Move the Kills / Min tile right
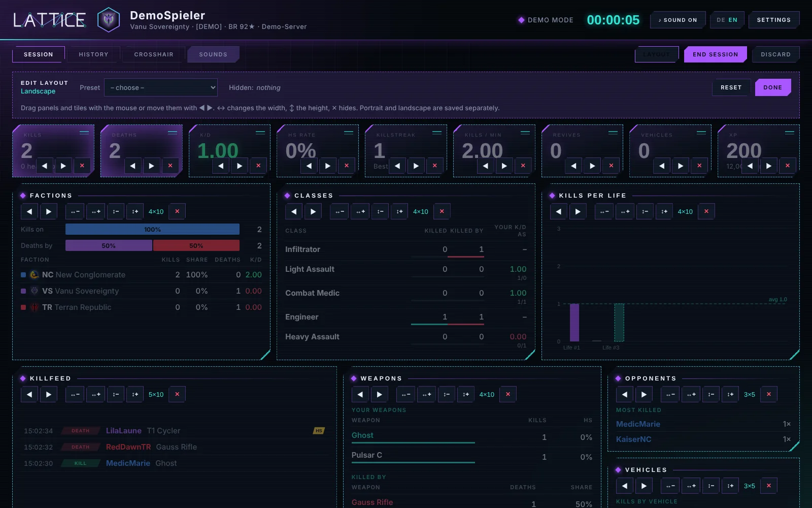 pos(504,166)
